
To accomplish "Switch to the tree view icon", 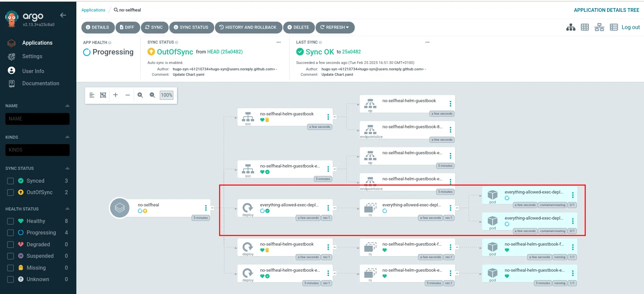I will (x=571, y=27).
